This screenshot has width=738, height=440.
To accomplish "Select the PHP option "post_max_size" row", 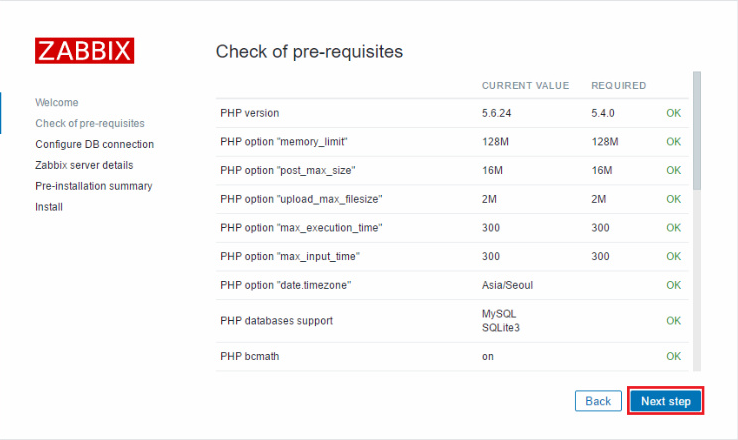I will click(452, 170).
